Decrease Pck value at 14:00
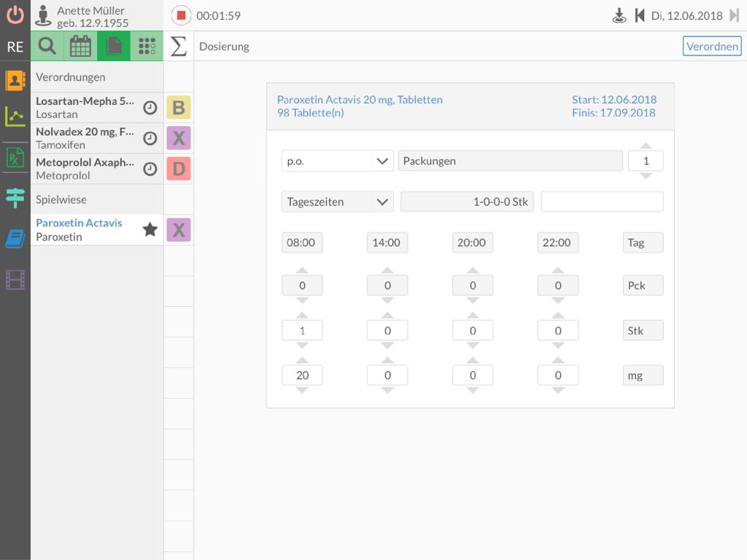Screen dimensions: 747x560 387,300
